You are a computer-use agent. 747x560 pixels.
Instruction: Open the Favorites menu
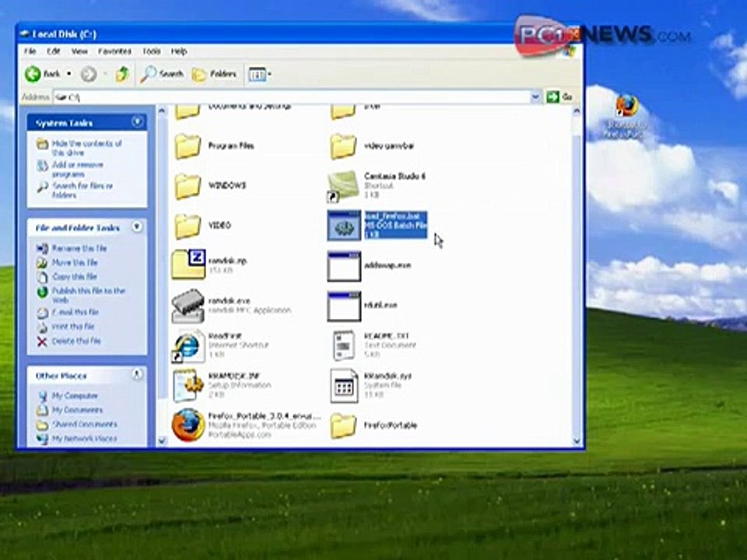(115, 51)
